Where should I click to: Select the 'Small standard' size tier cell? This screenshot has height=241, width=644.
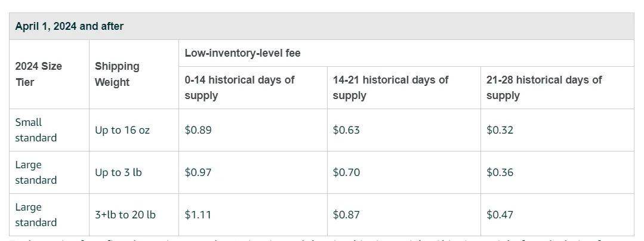[36, 129]
